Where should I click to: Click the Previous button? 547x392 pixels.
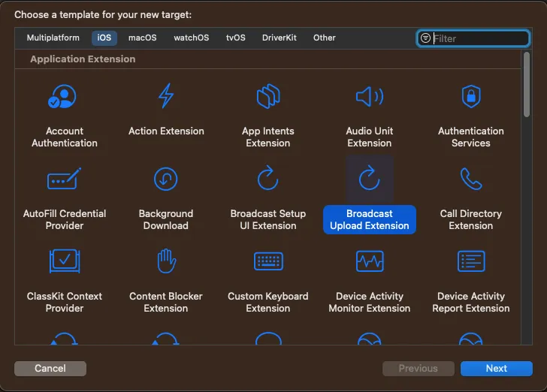(419, 368)
